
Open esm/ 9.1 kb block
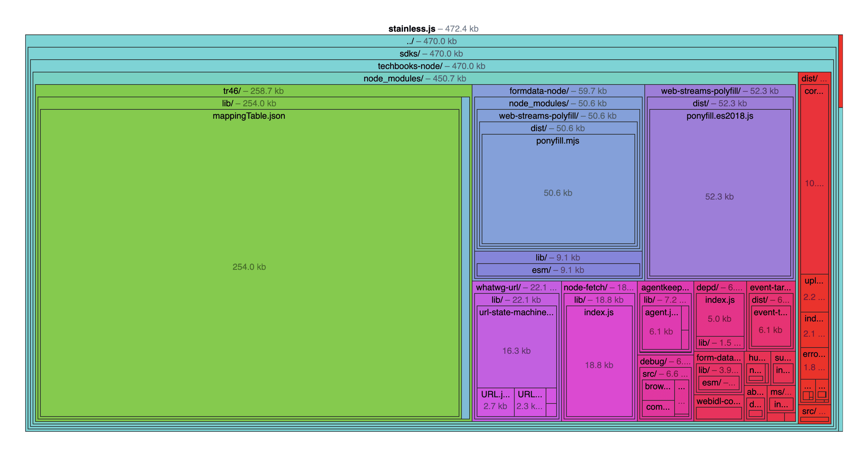[558, 270]
